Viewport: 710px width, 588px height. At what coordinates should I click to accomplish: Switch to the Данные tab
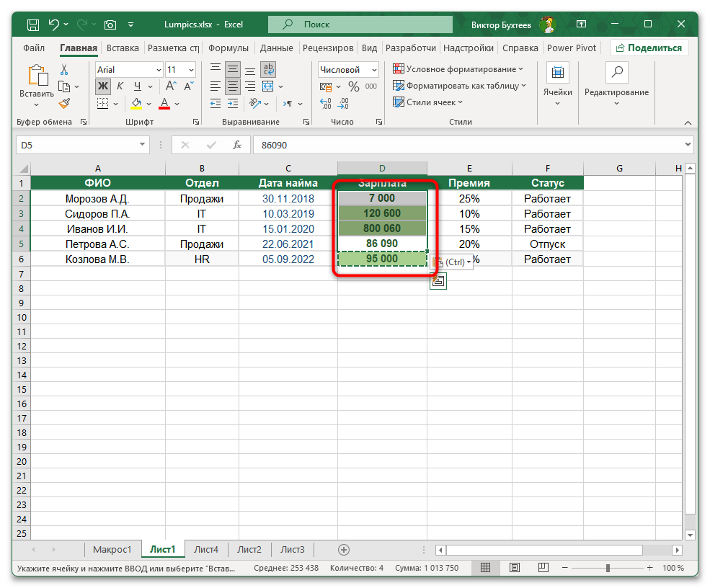click(276, 48)
